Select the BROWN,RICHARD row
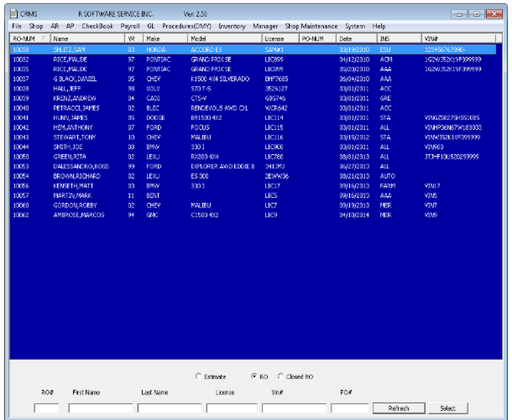This screenshot has width=512, height=420. [x=253, y=176]
